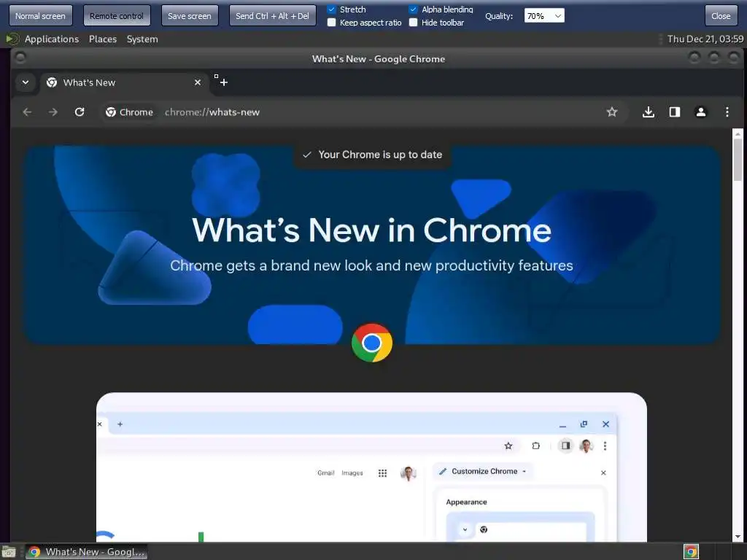Image resolution: width=747 pixels, height=560 pixels.
Task: Click the tab dropdown chevron in Appearance preview
Action: (465, 529)
